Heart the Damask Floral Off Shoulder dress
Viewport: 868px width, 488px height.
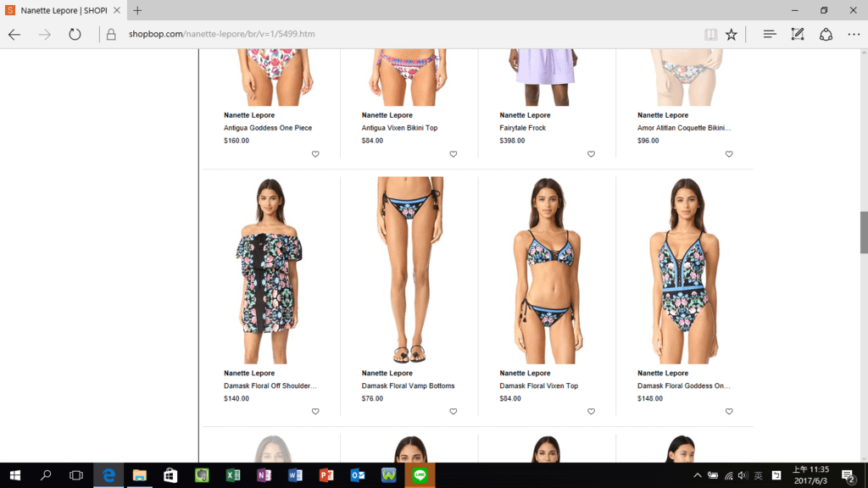315,412
